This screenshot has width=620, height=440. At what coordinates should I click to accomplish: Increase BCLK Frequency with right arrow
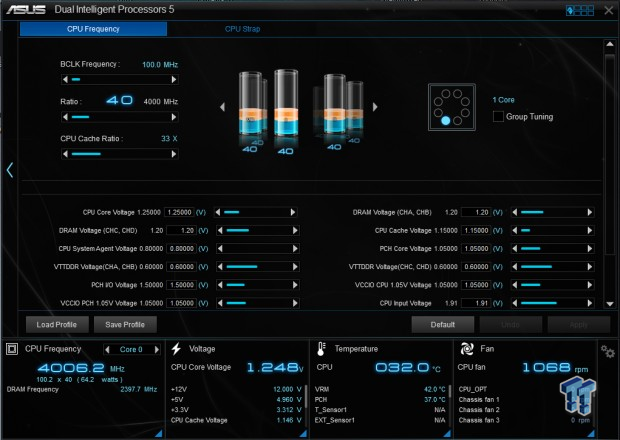pyautogui.click(x=174, y=79)
